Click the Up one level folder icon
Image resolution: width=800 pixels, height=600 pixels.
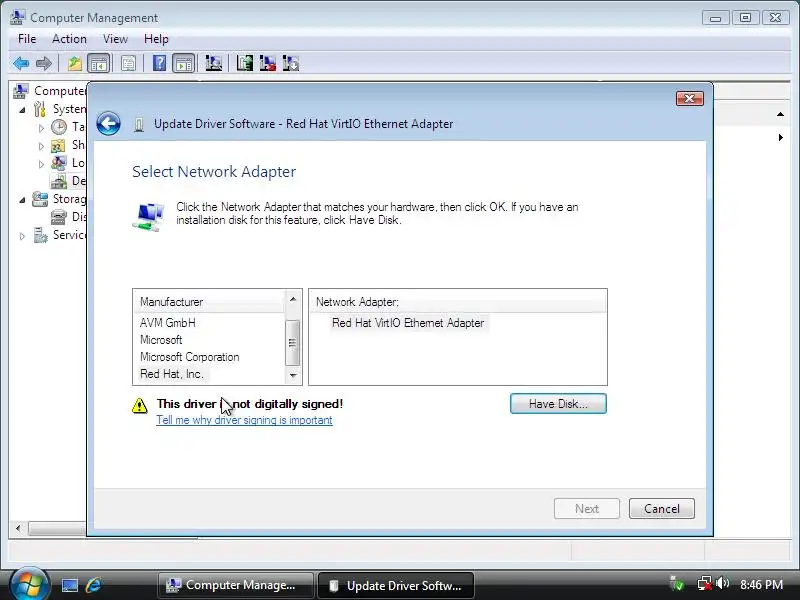point(74,64)
